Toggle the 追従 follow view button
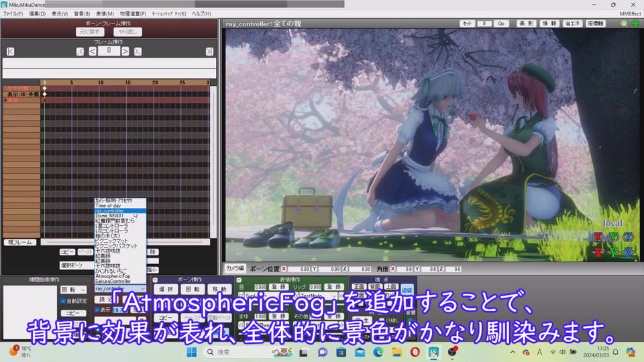Viewport: 644px width, 362px height. point(407,290)
